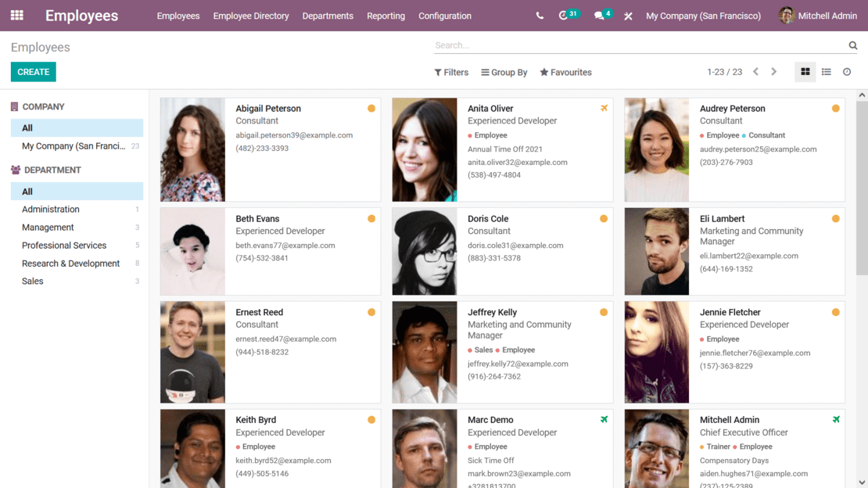
Task: Click the CREATE button
Action: pos(34,72)
